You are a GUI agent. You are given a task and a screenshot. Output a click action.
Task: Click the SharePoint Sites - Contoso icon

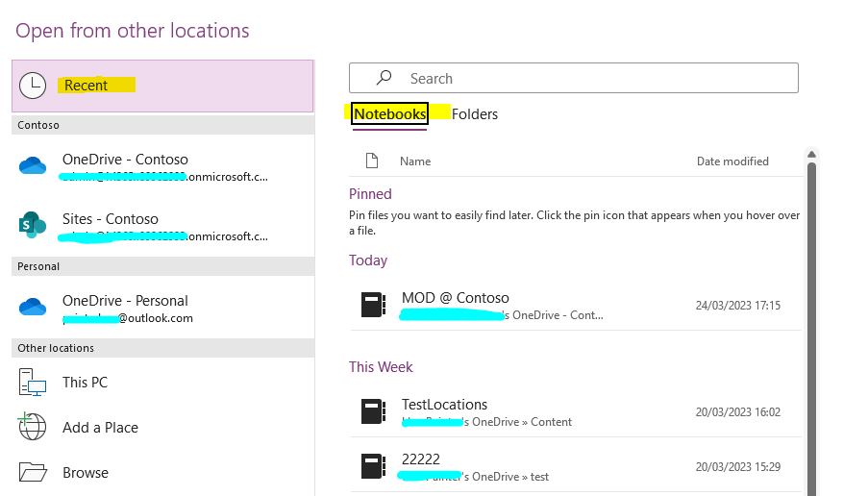(33, 225)
